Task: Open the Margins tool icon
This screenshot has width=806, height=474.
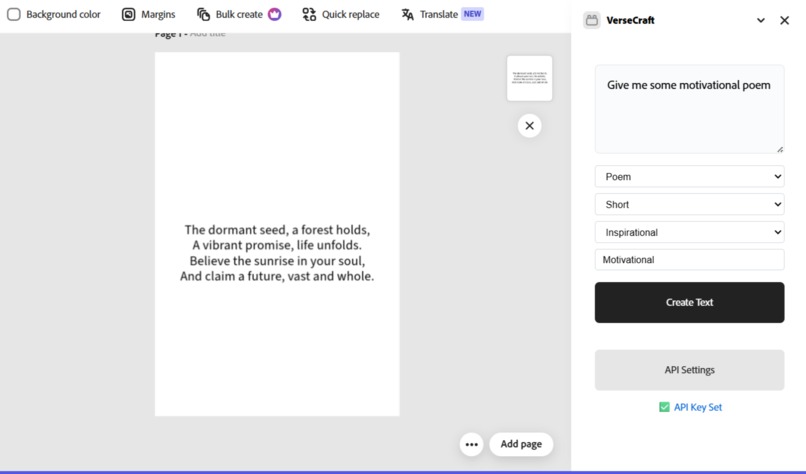Action: (x=129, y=14)
